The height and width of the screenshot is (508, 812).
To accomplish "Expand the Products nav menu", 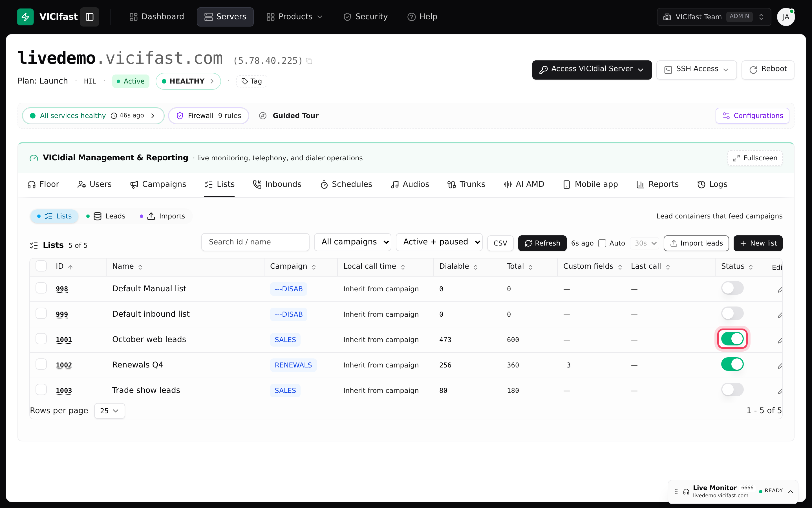I will (x=295, y=17).
